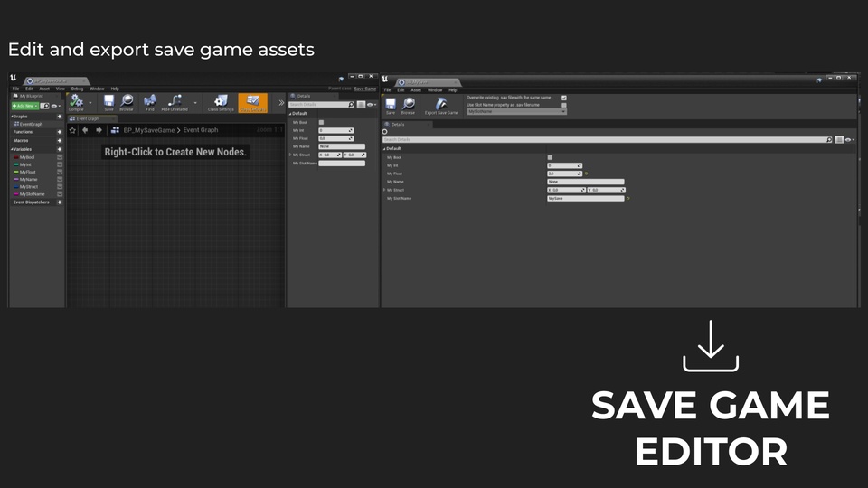Image resolution: width=868 pixels, height=488 pixels.
Task: Collapse the Variables section in My Blueprint
Action: (12, 149)
